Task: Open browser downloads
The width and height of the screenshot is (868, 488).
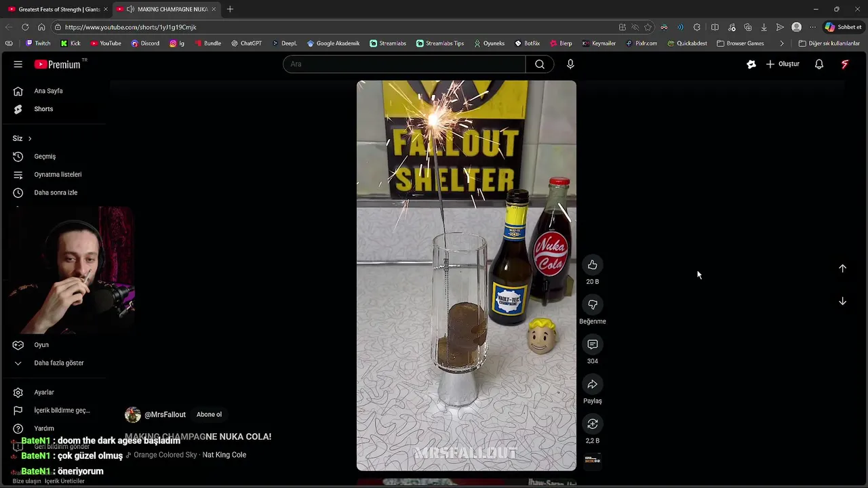Action: pyautogui.click(x=764, y=27)
